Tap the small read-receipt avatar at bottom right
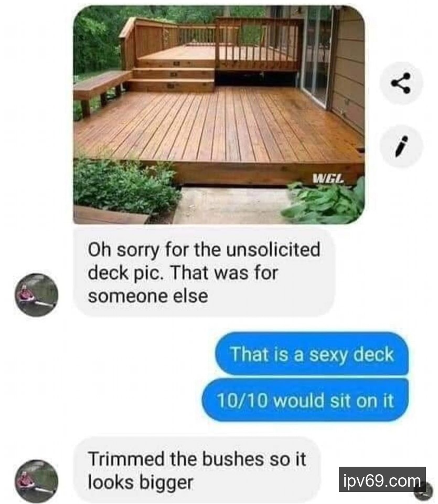Image resolution: width=438 pixels, height=504 pixels. 424,492
